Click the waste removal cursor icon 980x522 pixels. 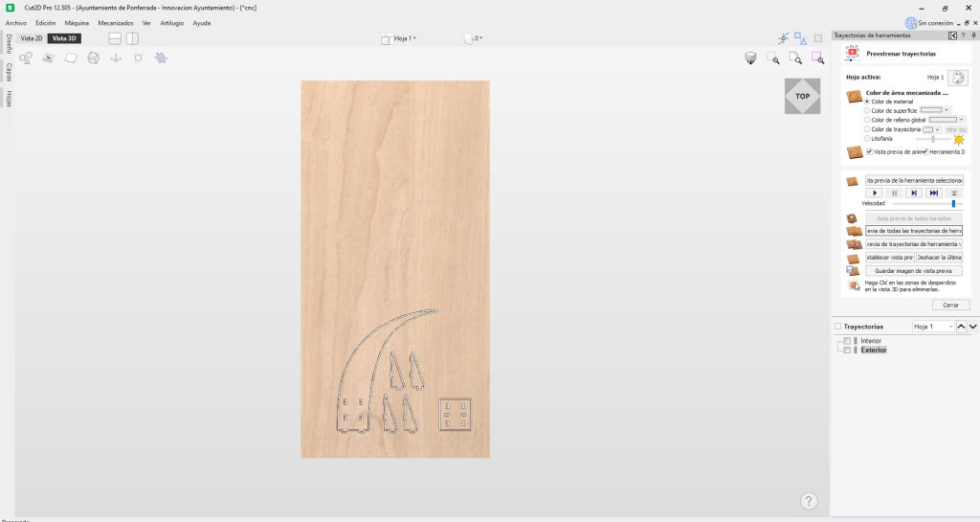point(854,285)
